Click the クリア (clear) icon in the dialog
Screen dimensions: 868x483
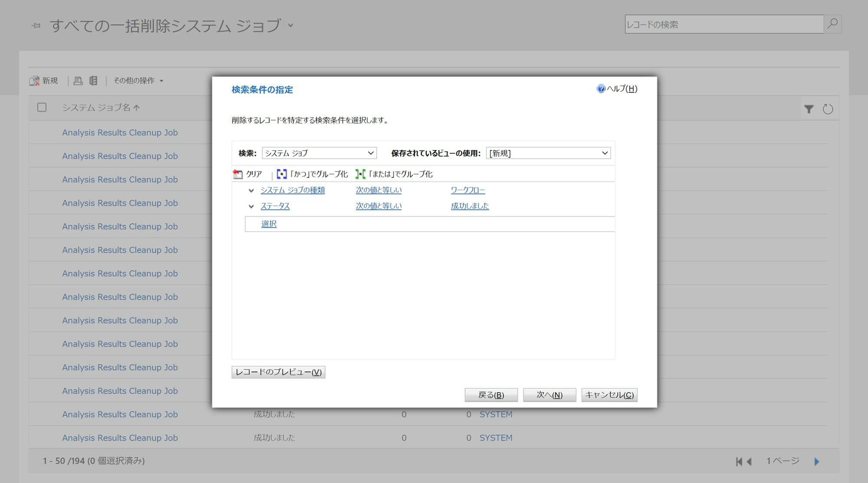pos(237,174)
